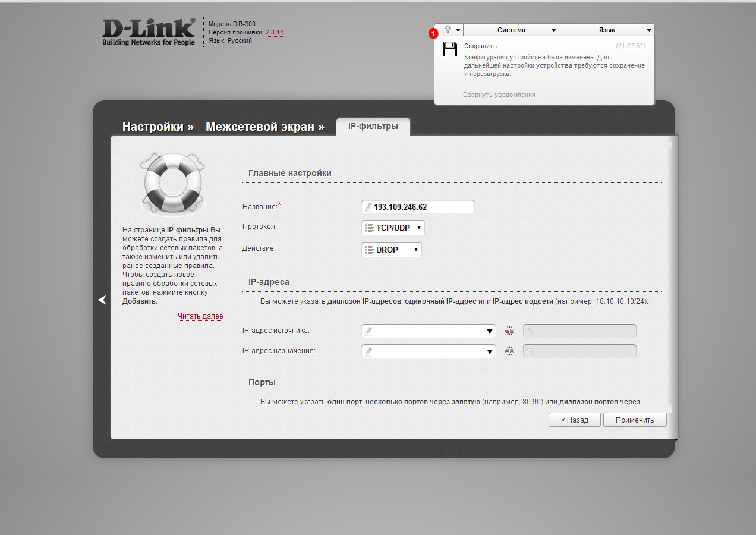Open the destination IP address dropdown arrow
The height and width of the screenshot is (535, 756).
click(x=490, y=352)
